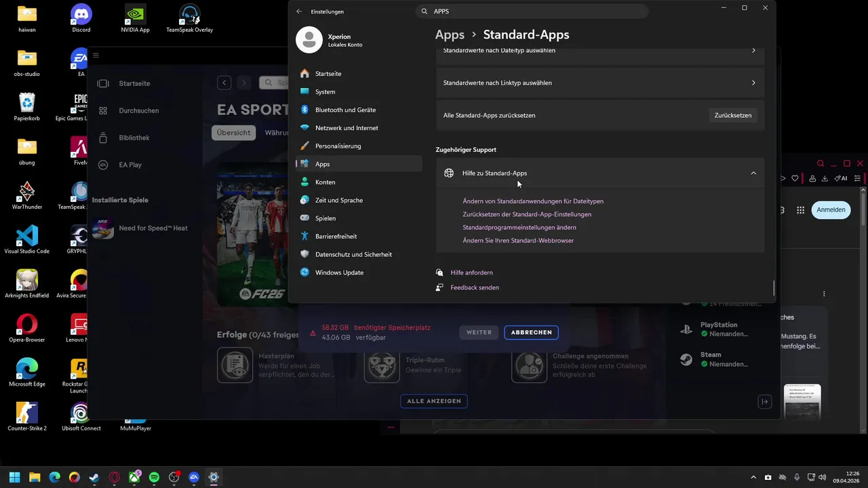Open EA Play in the EA app sidebar

pos(130,165)
